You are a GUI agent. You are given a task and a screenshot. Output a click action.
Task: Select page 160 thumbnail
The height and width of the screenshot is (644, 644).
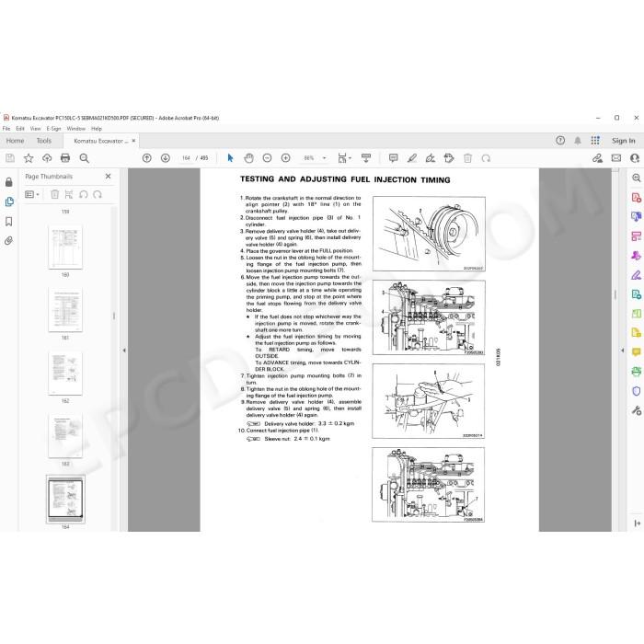click(65, 247)
